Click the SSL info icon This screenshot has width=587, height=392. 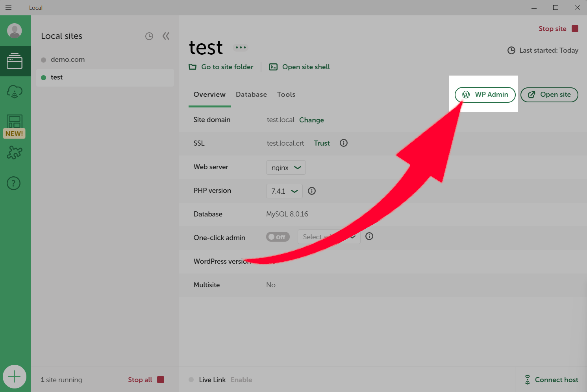tap(344, 143)
